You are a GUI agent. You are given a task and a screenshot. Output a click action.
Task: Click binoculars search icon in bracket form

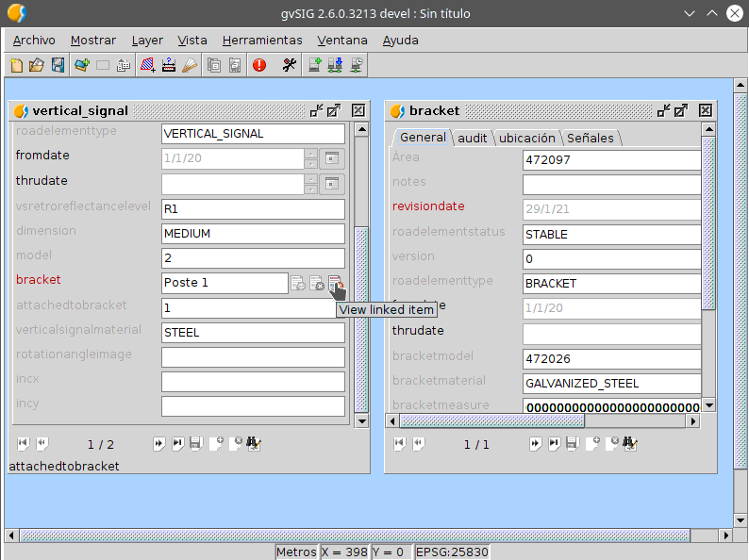[x=629, y=444]
